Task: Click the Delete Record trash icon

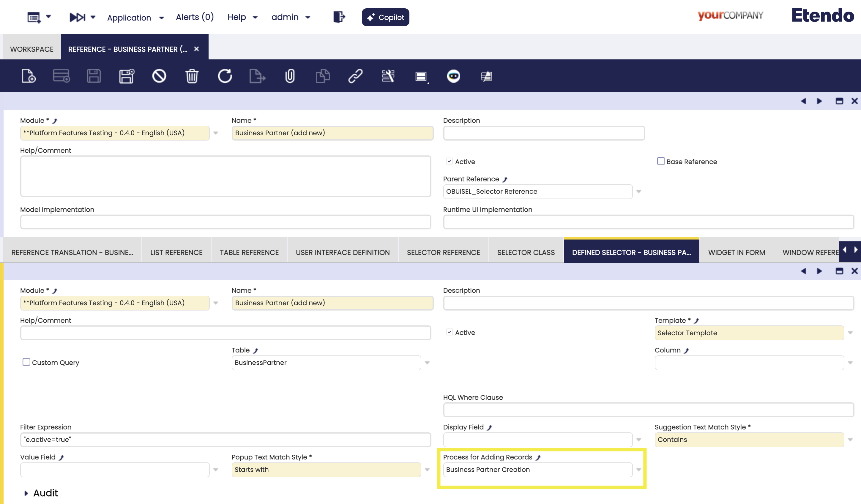Action: 192,76
